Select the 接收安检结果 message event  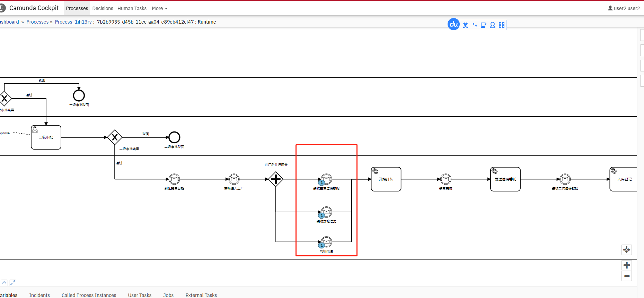click(326, 212)
